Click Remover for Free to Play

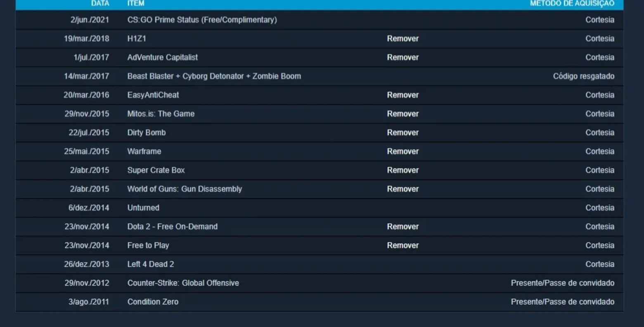(402, 246)
